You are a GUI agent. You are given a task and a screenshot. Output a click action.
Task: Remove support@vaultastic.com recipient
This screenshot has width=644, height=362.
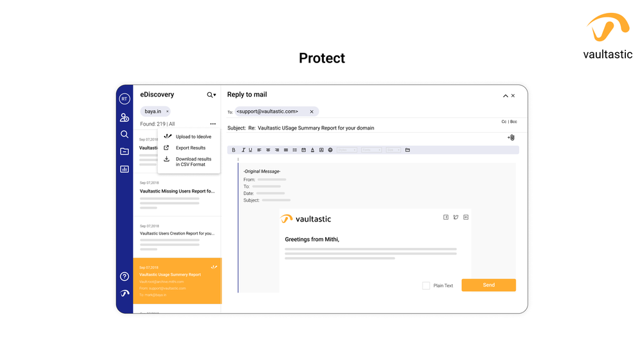[x=312, y=111]
